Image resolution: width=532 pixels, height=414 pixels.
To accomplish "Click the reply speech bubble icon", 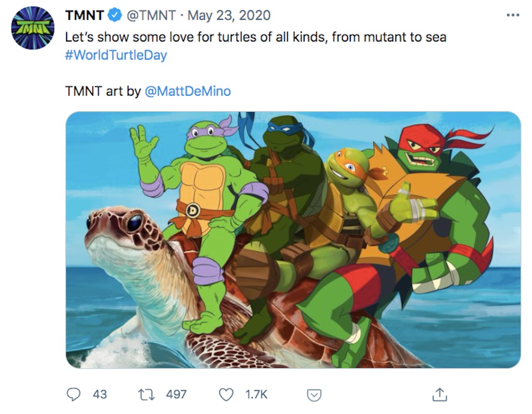I will [74, 394].
